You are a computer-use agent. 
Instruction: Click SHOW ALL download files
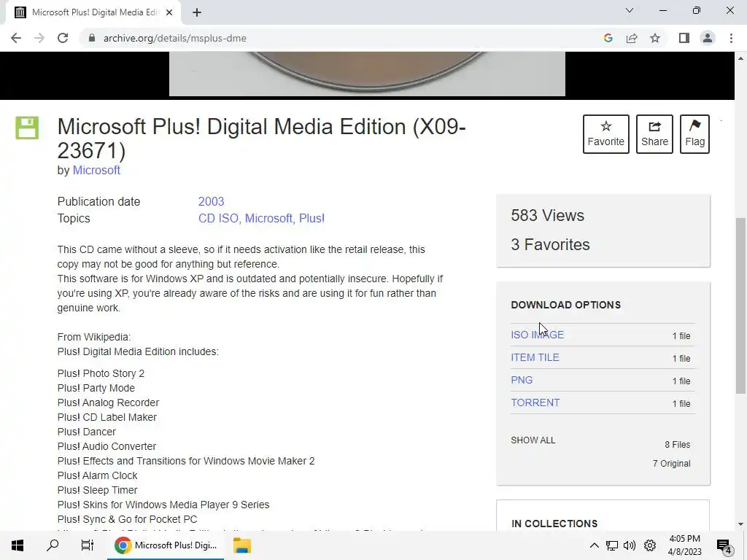pyautogui.click(x=533, y=440)
